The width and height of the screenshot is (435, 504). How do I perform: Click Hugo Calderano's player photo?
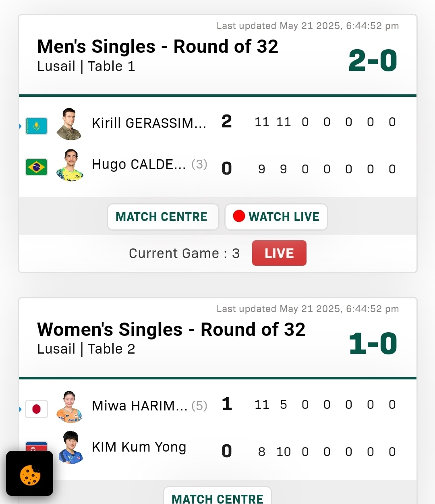[70, 165]
